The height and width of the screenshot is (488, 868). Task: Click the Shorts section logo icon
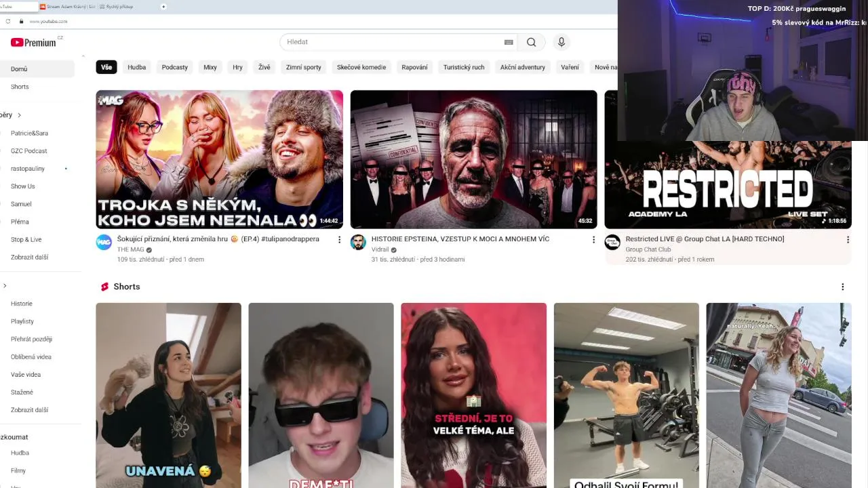coord(104,287)
